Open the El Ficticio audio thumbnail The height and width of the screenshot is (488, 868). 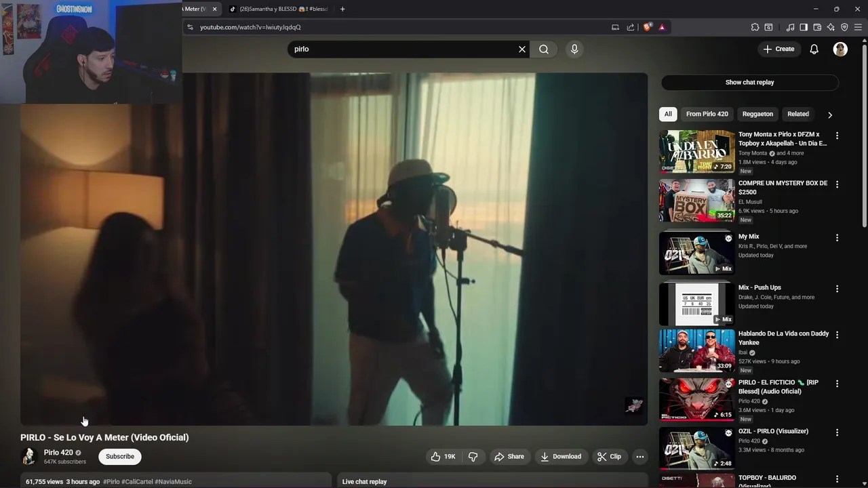[696, 399]
